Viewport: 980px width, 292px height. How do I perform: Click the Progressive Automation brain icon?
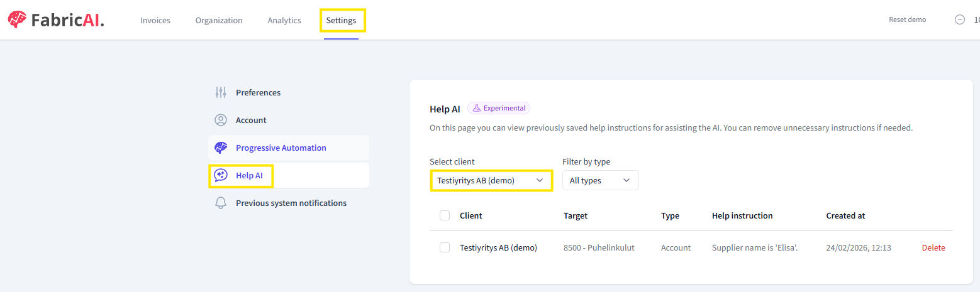[x=220, y=148]
